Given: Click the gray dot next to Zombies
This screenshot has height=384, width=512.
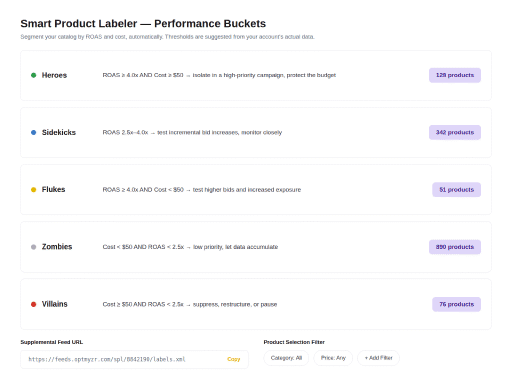Looking at the screenshot, I should (33, 247).
